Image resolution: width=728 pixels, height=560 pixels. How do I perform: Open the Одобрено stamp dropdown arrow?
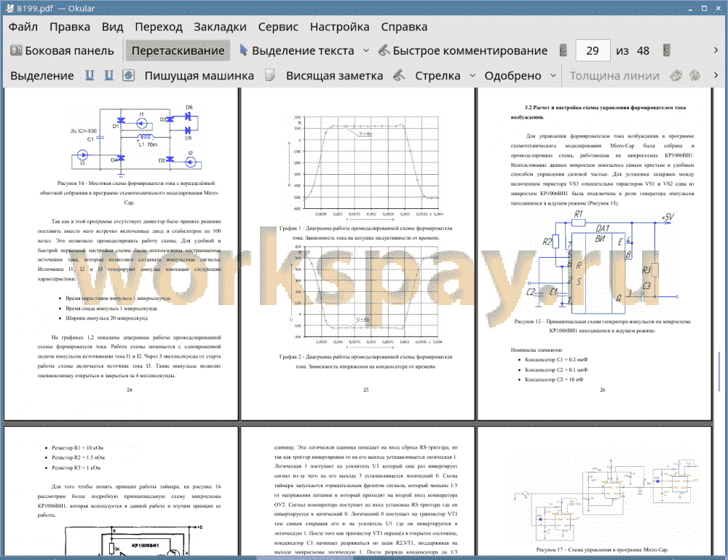tap(553, 76)
